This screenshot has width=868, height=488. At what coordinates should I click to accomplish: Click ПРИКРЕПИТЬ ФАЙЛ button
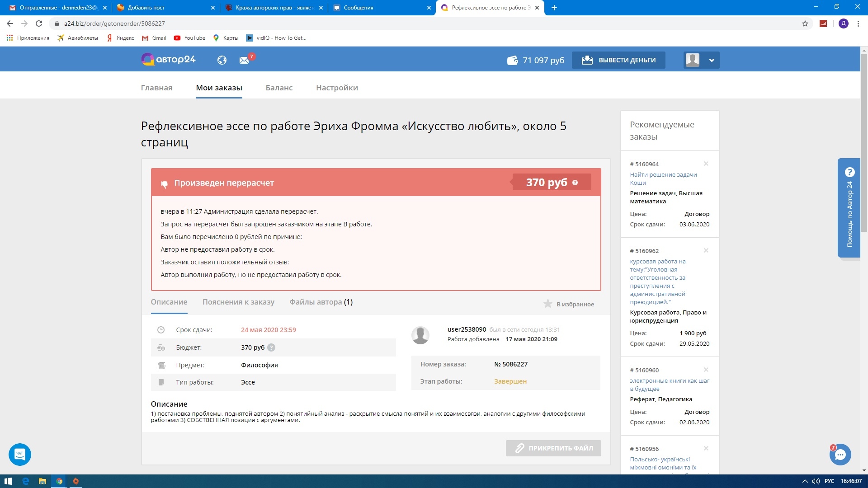coord(553,448)
